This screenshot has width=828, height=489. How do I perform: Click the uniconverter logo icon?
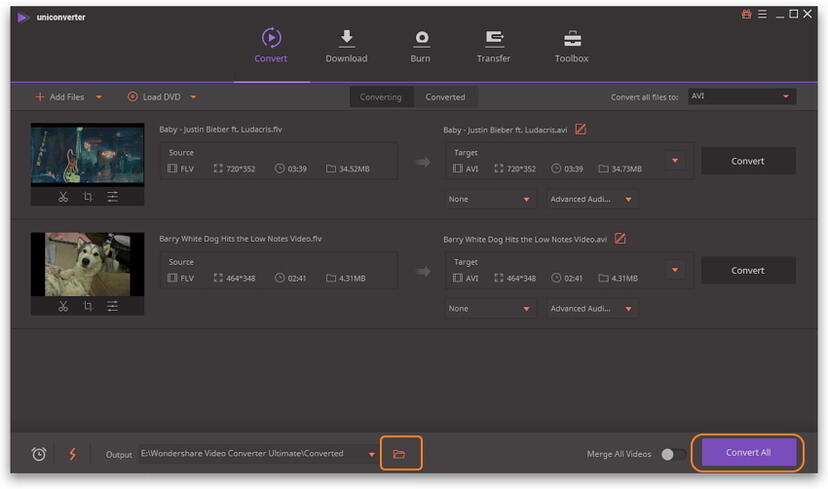click(x=23, y=17)
